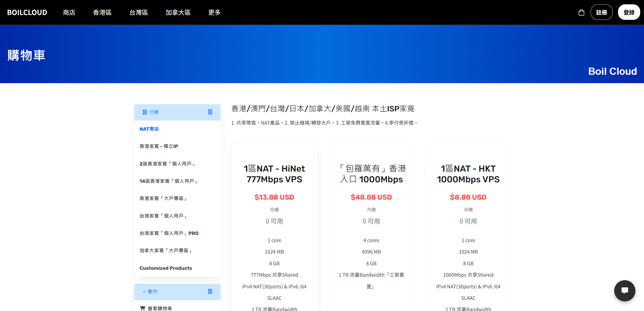
Task: Click 1 TB 流量Bandwidth spec line
Action: (x=371, y=280)
